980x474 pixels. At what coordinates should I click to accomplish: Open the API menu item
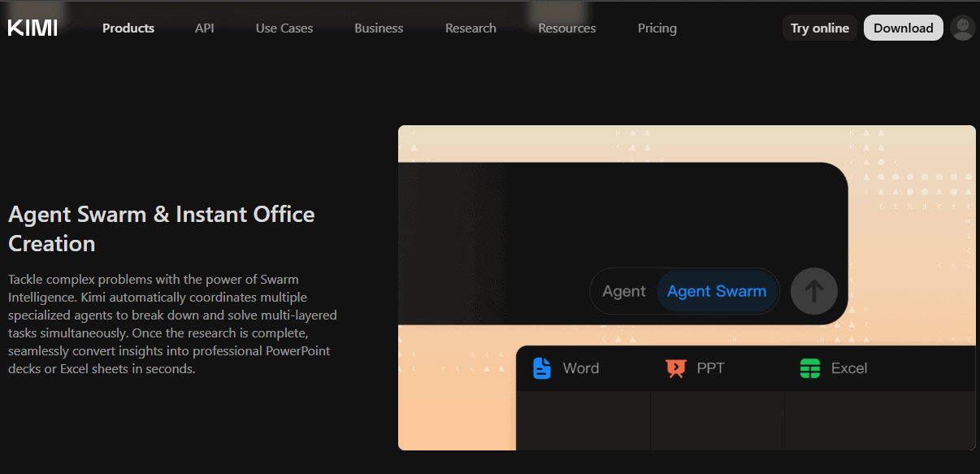pyautogui.click(x=205, y=28)
